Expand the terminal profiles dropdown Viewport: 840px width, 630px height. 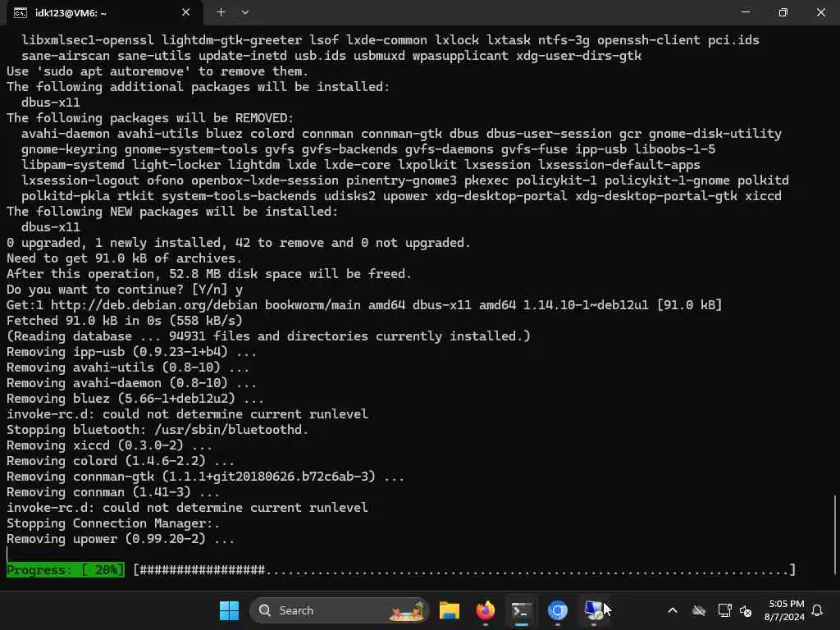click(x=244, y=12)
